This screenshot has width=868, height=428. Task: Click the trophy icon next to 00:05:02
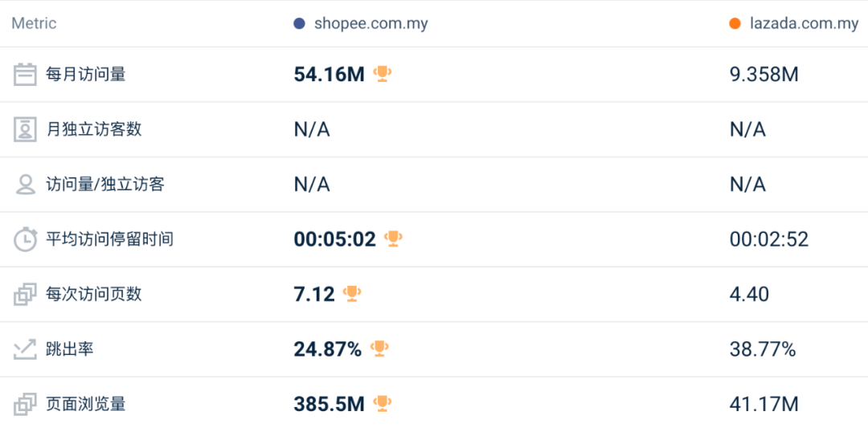(x=393, y=238)
